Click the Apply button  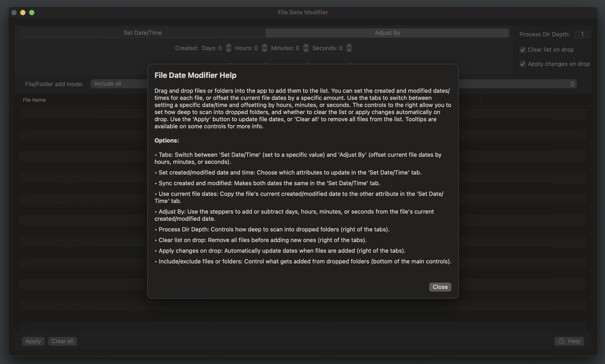(x=33, y=341)
